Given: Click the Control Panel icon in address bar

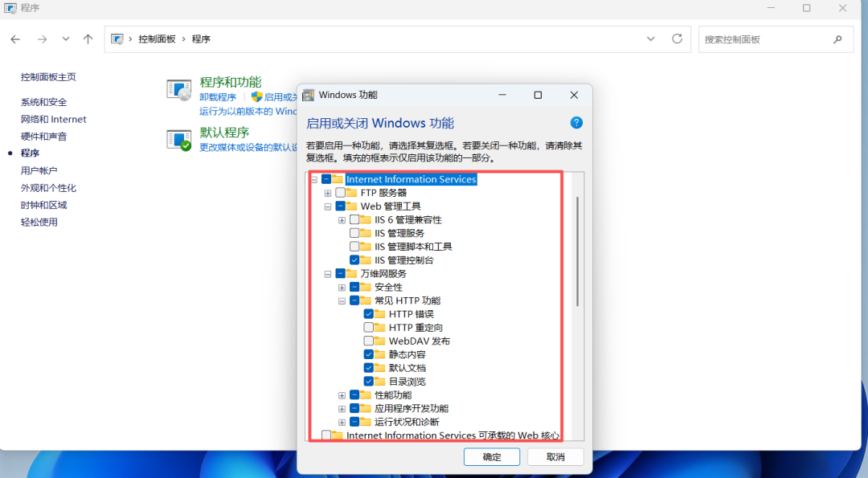Looking at the screenshot, I should coord(117,39).
